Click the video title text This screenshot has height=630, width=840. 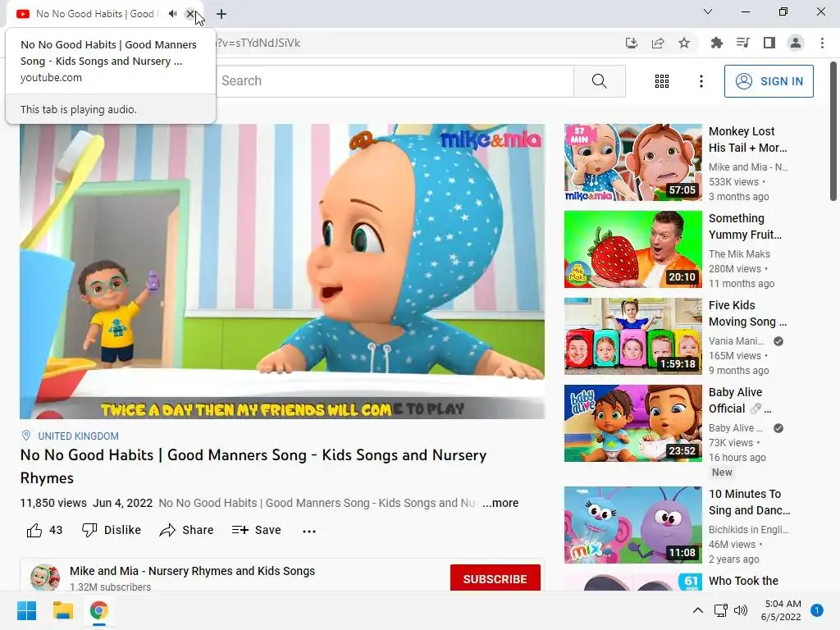[x=253, y=466]
